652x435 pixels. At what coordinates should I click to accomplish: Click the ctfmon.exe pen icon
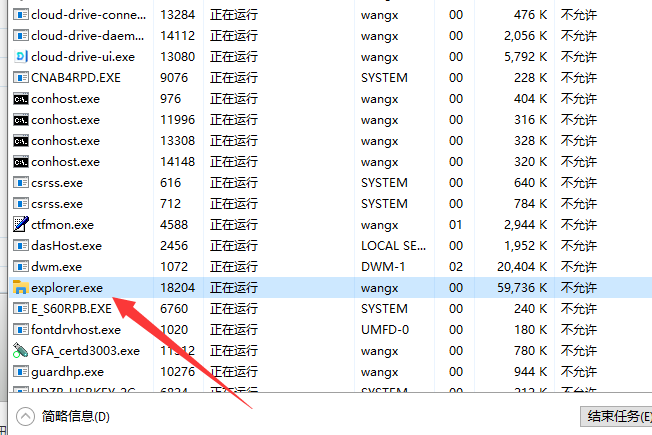pos(20,225)
